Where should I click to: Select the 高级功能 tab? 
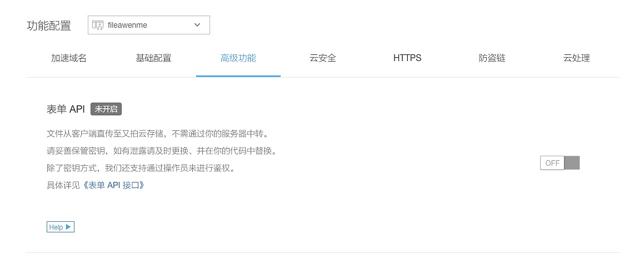[238, 58]
